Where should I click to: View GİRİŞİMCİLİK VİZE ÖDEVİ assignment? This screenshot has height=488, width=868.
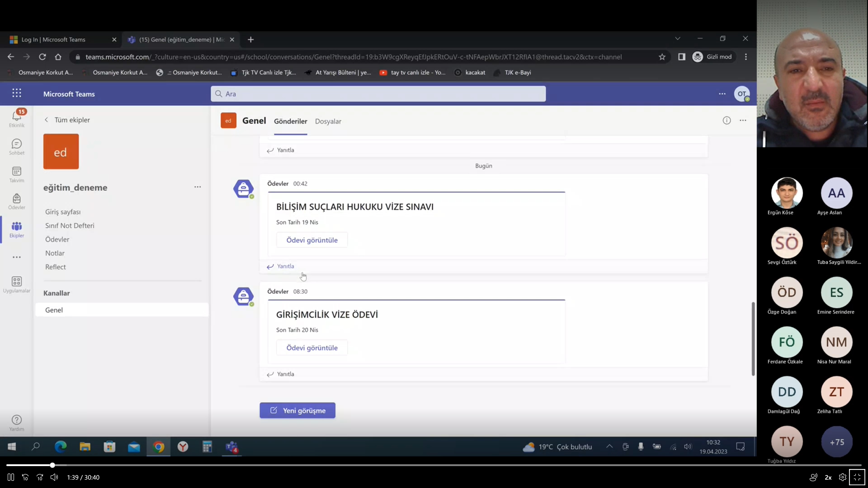(x=312, y=348)
